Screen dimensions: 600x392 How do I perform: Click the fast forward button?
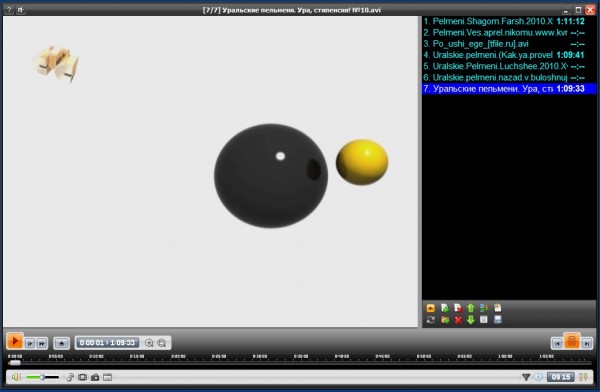tap(42, 343)
